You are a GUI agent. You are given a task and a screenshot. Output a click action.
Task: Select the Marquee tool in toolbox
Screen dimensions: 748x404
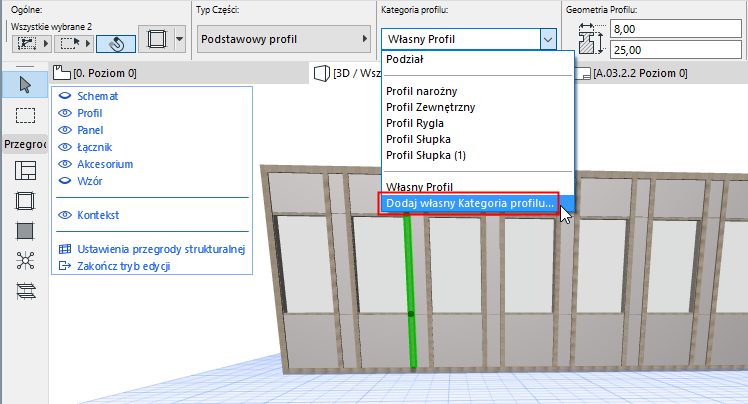25,115
